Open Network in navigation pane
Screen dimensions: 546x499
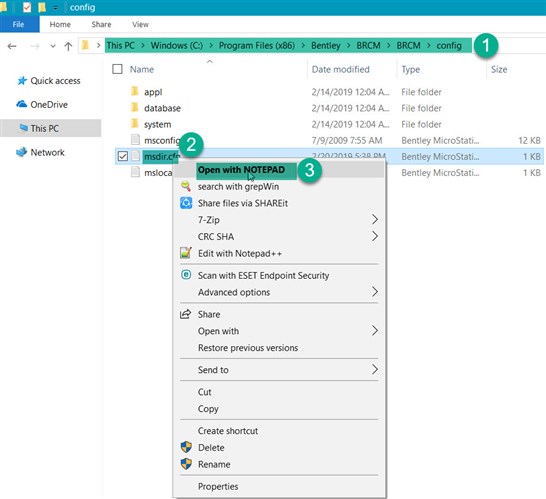point(47,152)
